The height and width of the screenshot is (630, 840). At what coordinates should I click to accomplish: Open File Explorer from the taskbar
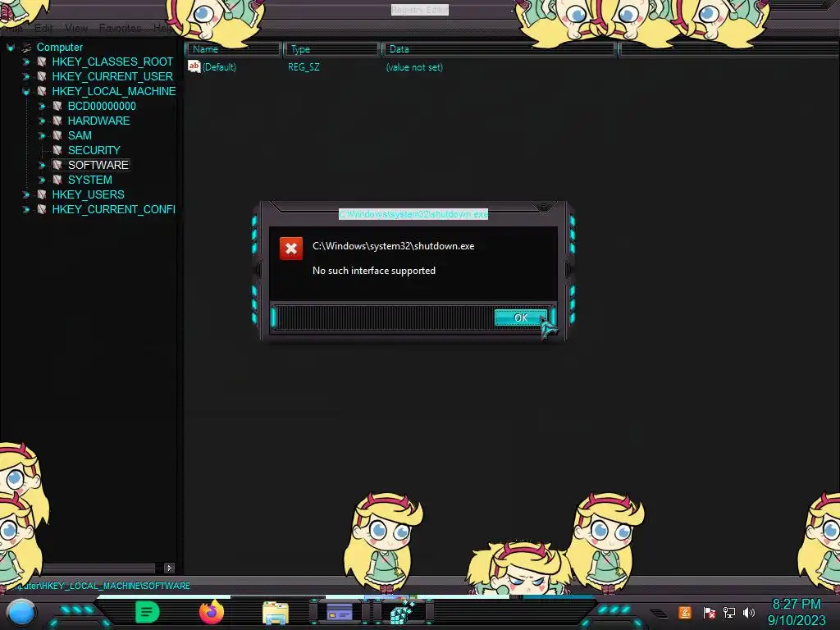(x=276, y=613)
